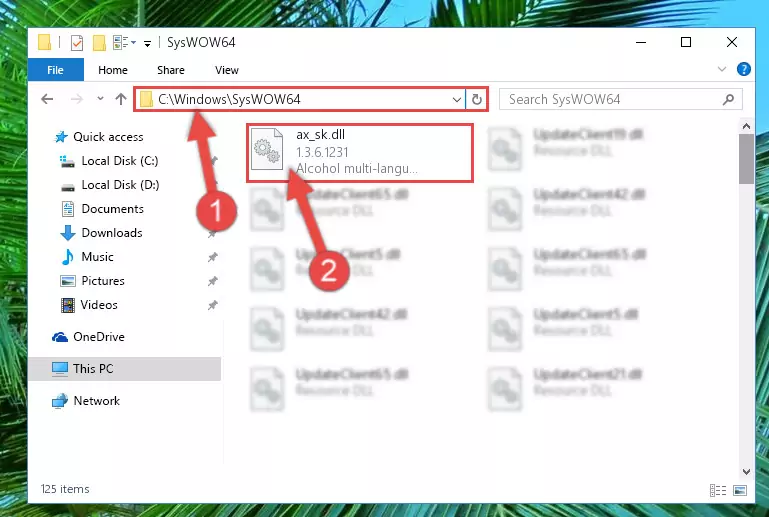Click the address bar path C:\Windows\SysWOW64
Screen dimensions: 769x517
click(x=229, y=100)
